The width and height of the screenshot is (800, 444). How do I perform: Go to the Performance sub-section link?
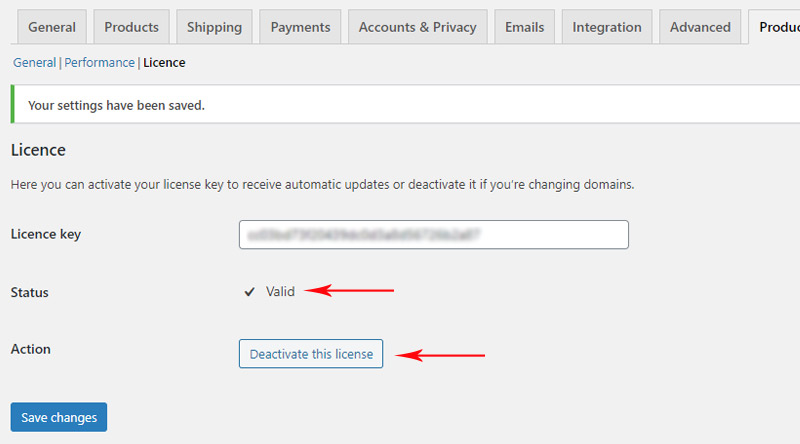99,62
